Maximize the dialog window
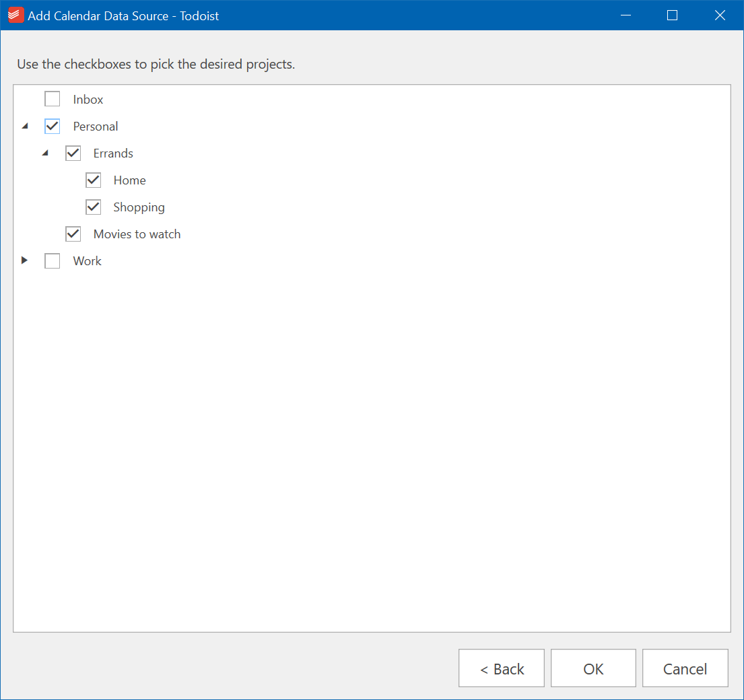The image size is (744, 700). (673, 15)
